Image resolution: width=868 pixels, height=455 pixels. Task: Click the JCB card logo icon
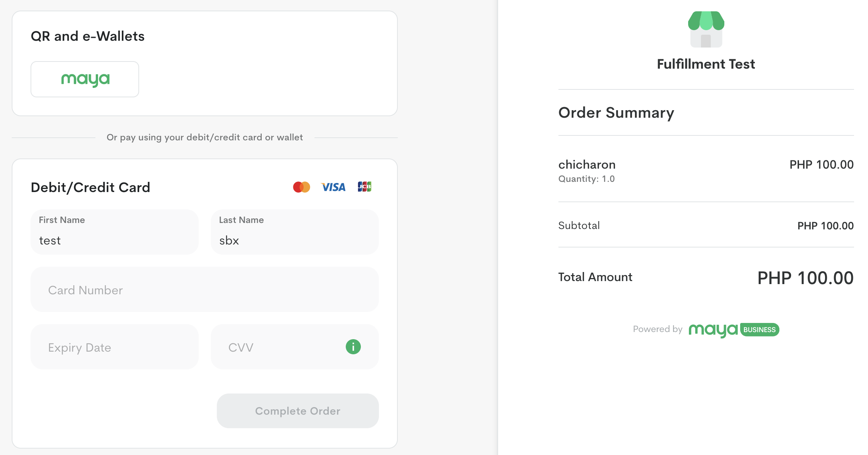click(x=364, y=187)
